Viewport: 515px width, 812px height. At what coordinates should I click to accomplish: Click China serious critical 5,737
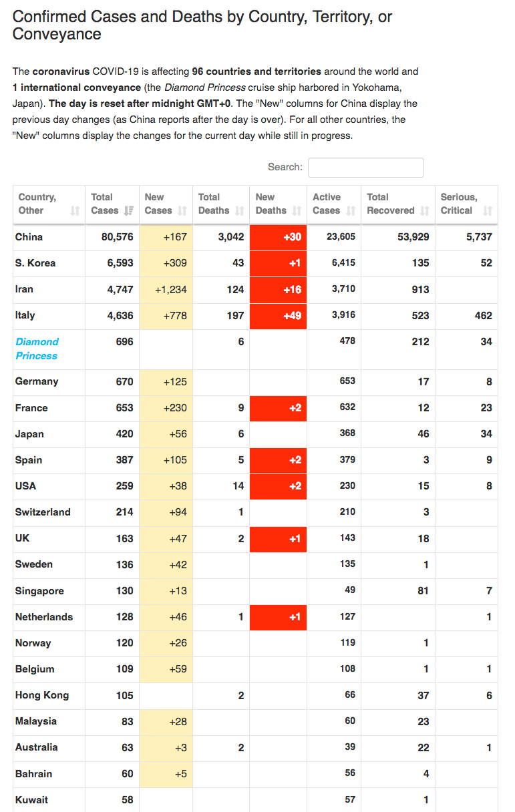pos(479,237)
